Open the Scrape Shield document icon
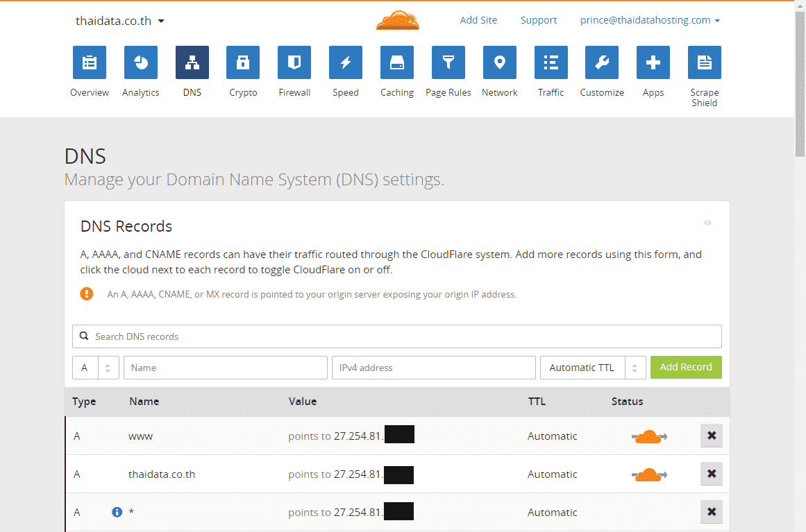Screen dimensions: 806x532 coord(705,62)
